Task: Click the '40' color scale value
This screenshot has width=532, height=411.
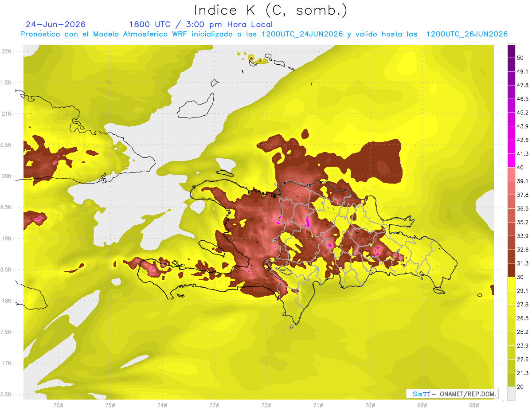Action: pos(520,167)
